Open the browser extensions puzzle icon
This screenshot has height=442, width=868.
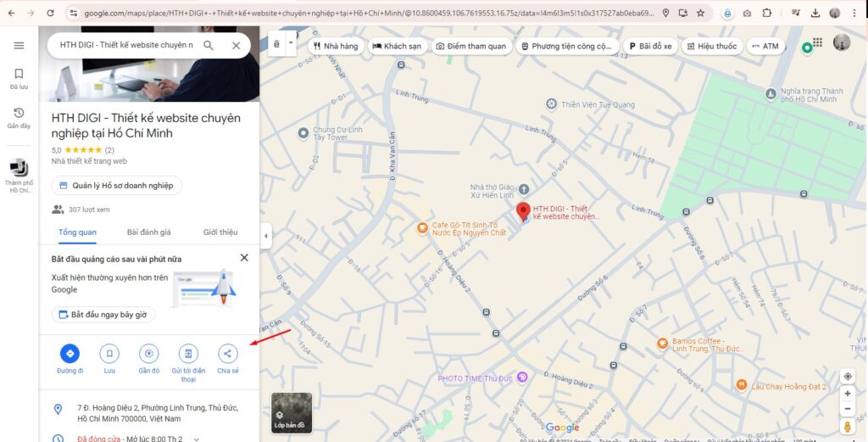766,13
